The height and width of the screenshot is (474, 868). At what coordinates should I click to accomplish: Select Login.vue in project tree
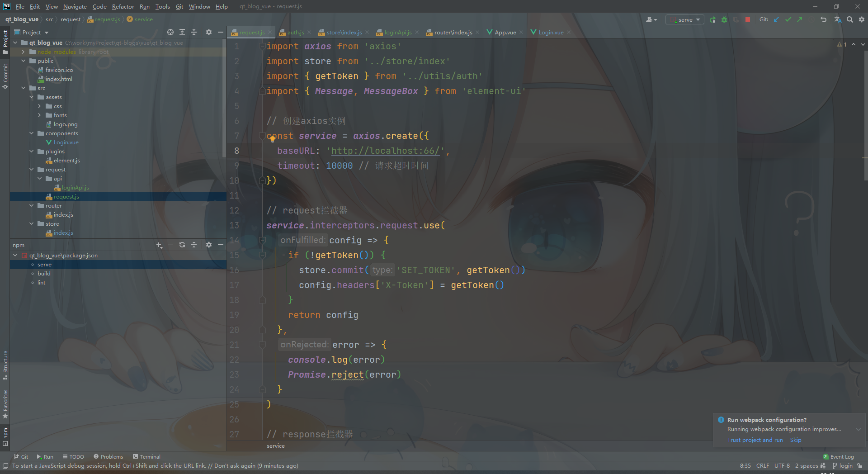coord(66,142)
